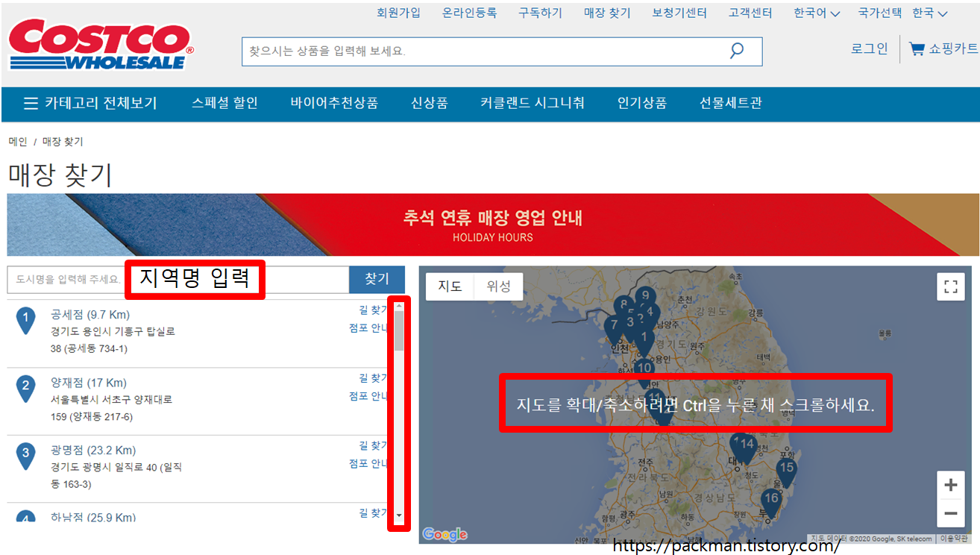Click 점포 안내 for 공세점
This screenshot has height=555, width=980.
pyautogui.click(x=368, y=328)
